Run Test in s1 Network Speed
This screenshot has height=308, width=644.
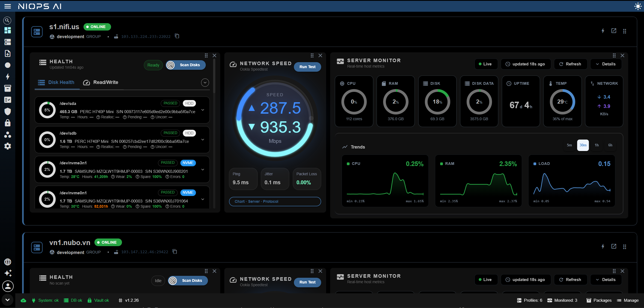(308, 67)
